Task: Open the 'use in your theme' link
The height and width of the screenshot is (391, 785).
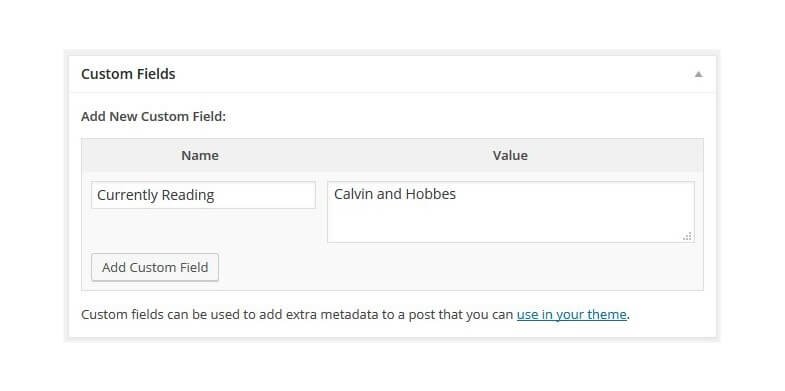Action: tap(571, 314)
